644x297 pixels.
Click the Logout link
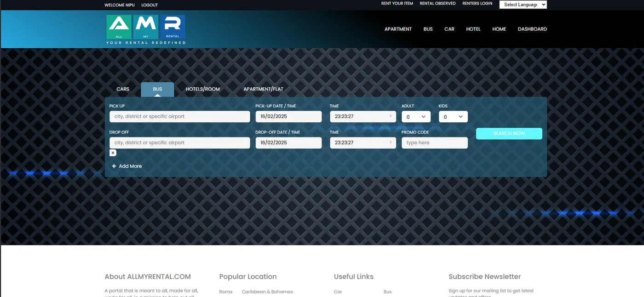click(149, 5)
